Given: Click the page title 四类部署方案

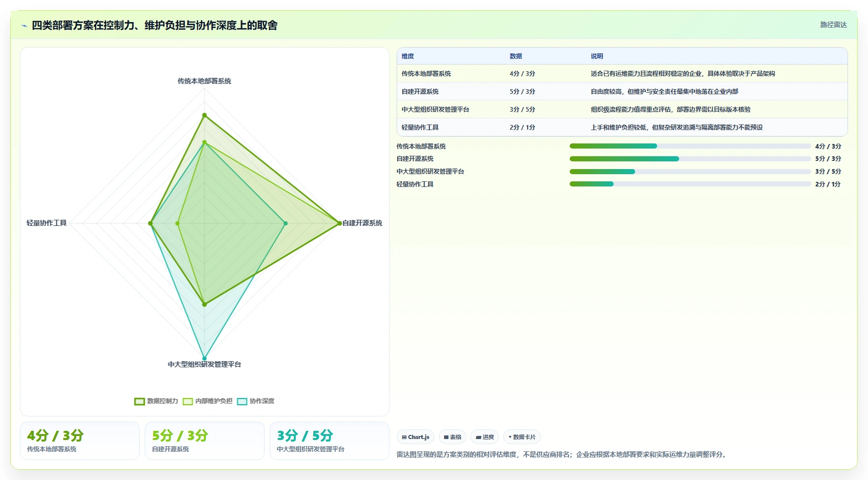Looking at the screenshot, I should coord(155,26).
